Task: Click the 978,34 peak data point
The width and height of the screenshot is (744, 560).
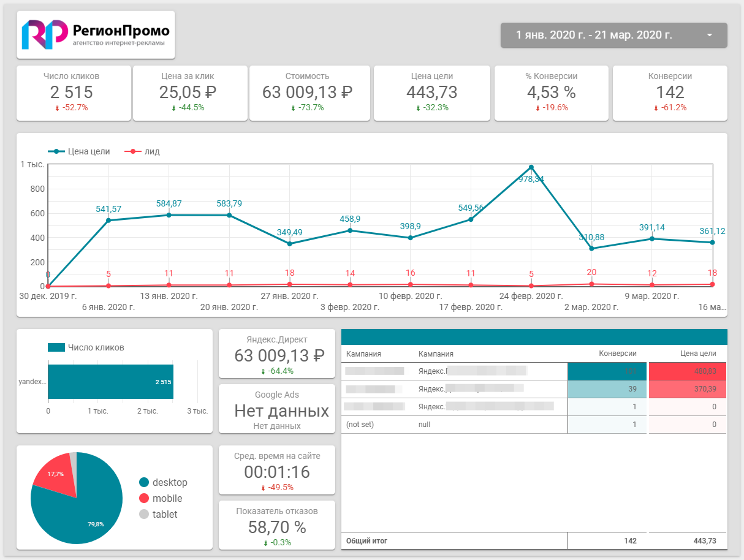Action: point(531,167)
